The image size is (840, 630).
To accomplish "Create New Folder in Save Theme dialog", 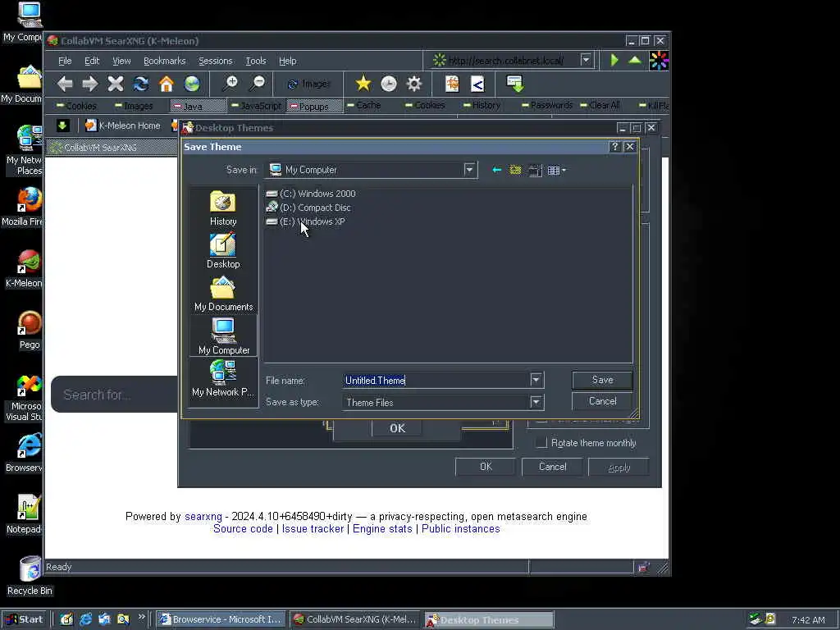I will click(x=535, y=171).
